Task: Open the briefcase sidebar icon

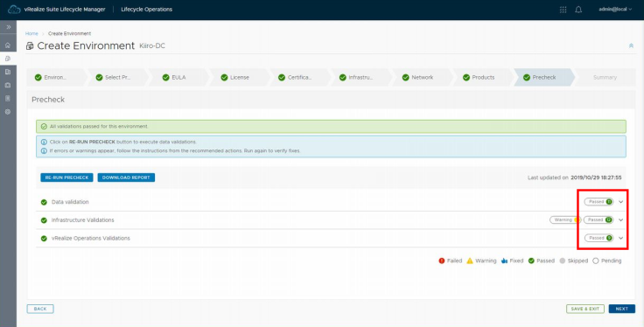Action: (x=8, y=86)
